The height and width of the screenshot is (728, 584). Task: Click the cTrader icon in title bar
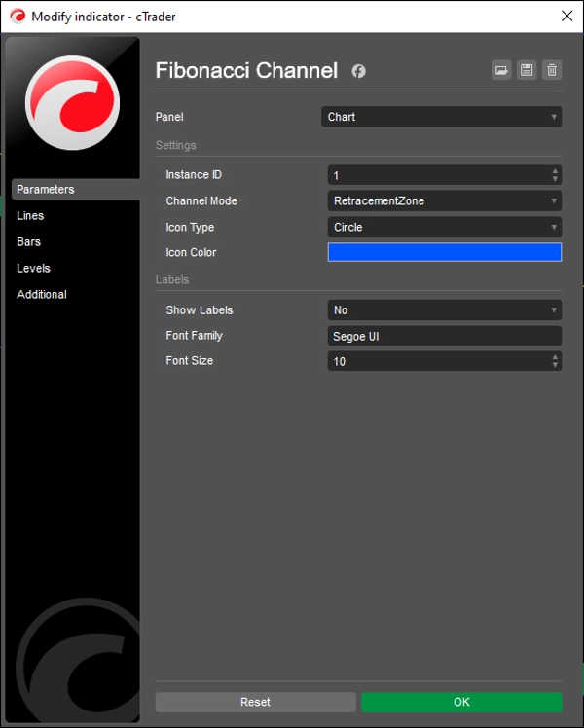tap(16, 17)
